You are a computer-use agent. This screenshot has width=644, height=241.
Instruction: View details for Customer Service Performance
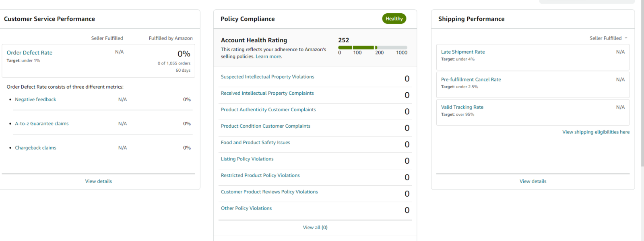tap(98, 181)
